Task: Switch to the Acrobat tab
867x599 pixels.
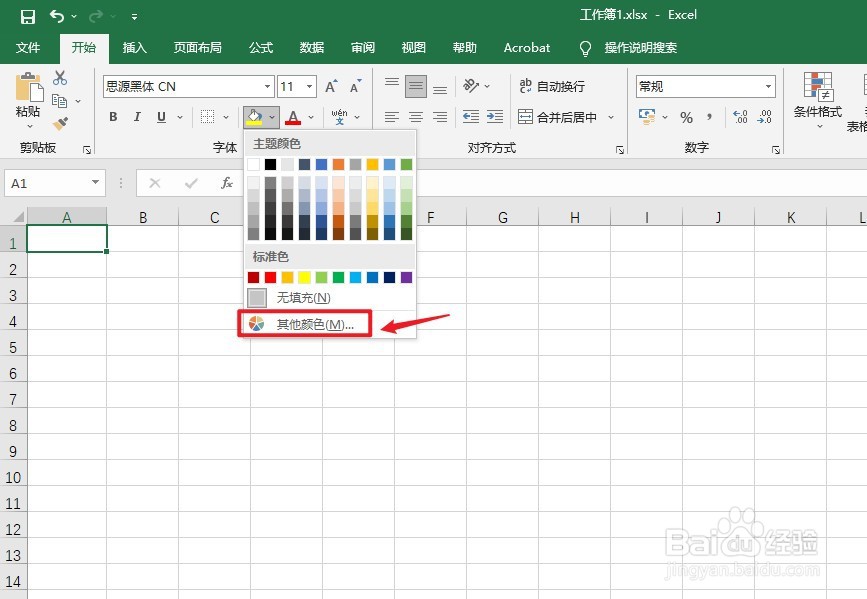Action: [x=527, y=48]
